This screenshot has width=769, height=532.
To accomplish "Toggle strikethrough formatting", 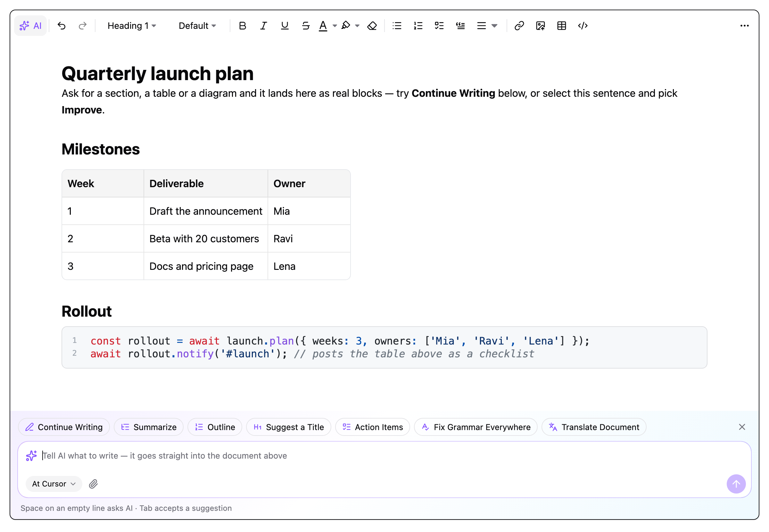I will tap(306, 26).
